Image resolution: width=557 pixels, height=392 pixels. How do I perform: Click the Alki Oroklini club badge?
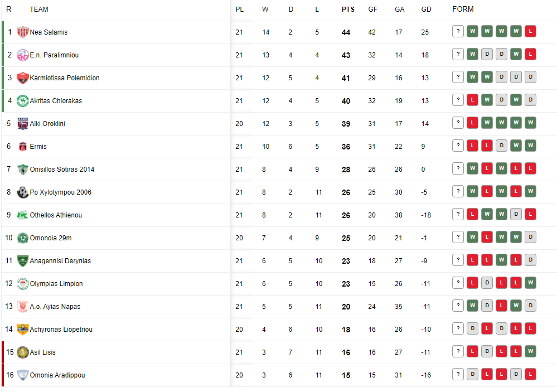[23, 124]
